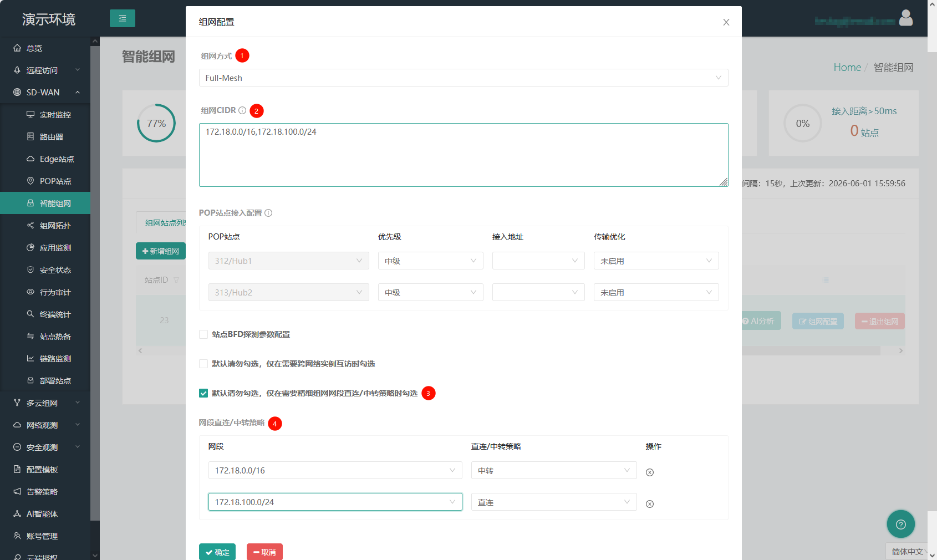The image size is (937, 560).
Task: Open 优先级 dropdown for 313/Hub2 row
Action: pos(431,292)
